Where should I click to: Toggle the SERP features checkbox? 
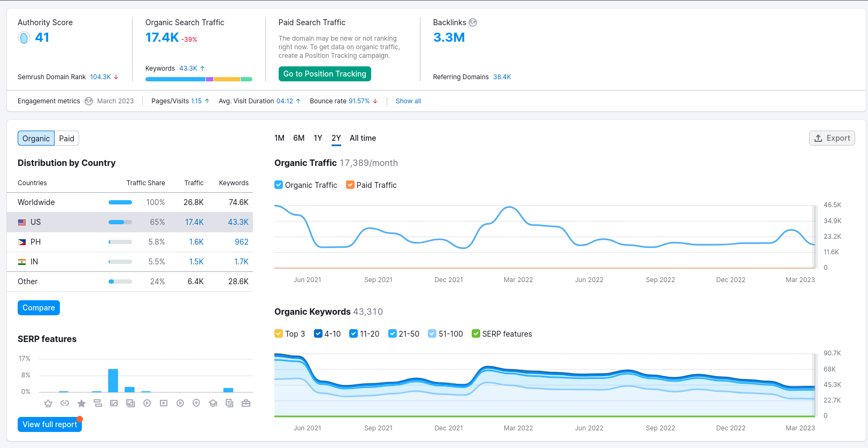click(476, 333)
